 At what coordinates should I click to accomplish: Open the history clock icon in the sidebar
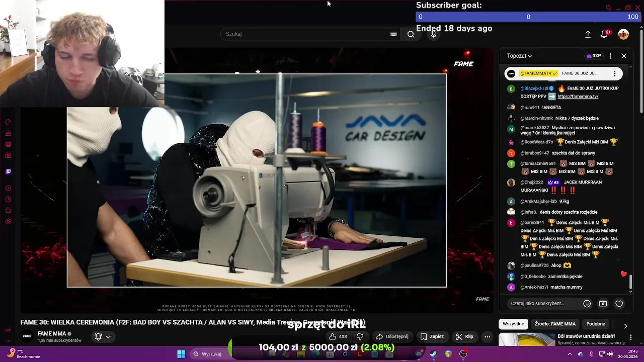[x=8, y=200]
